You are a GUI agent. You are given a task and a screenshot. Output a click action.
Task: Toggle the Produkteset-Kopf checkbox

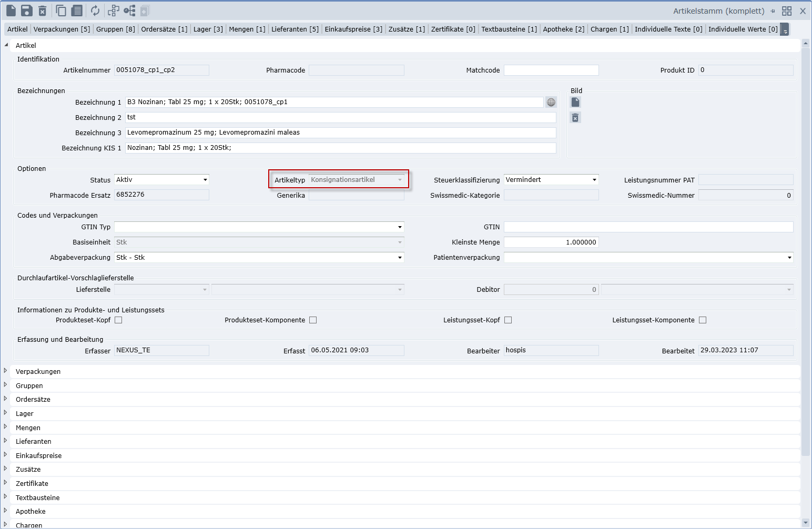[x=118, y=320]
